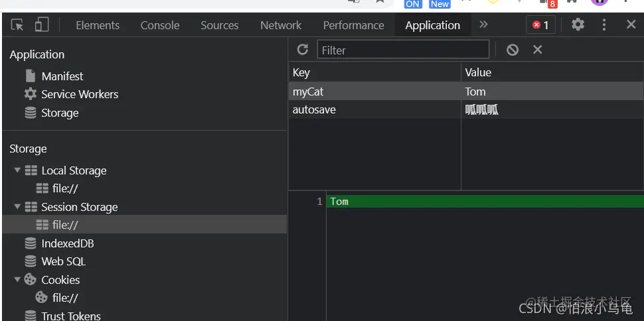Open Service Workers section

(80, 94)
